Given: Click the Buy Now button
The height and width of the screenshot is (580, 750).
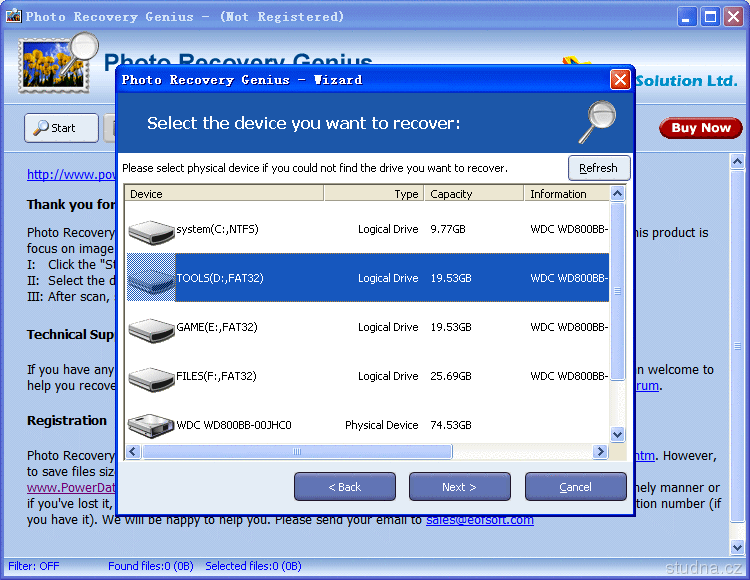Looking at the screenshot, I should point(701,128).
